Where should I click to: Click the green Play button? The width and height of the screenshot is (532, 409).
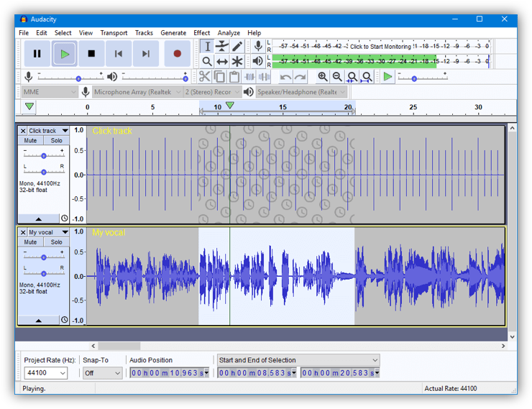pyautogui.click(x=64, y=54)
